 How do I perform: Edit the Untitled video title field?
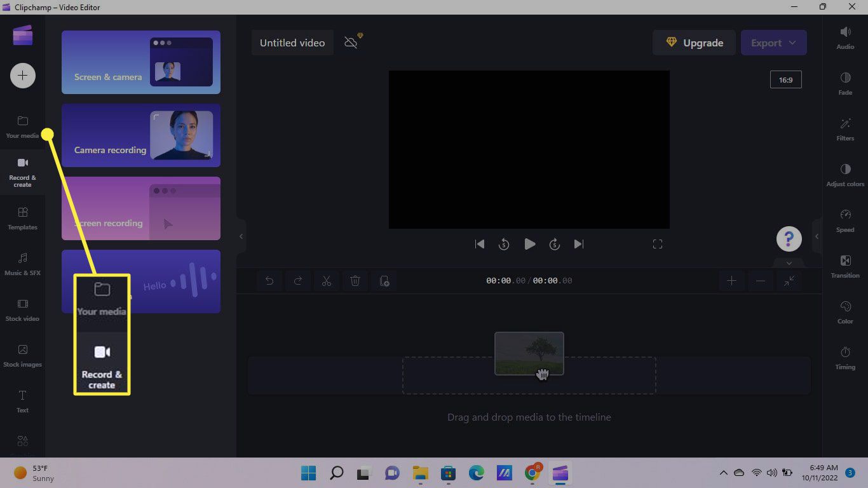pos(292,43)
